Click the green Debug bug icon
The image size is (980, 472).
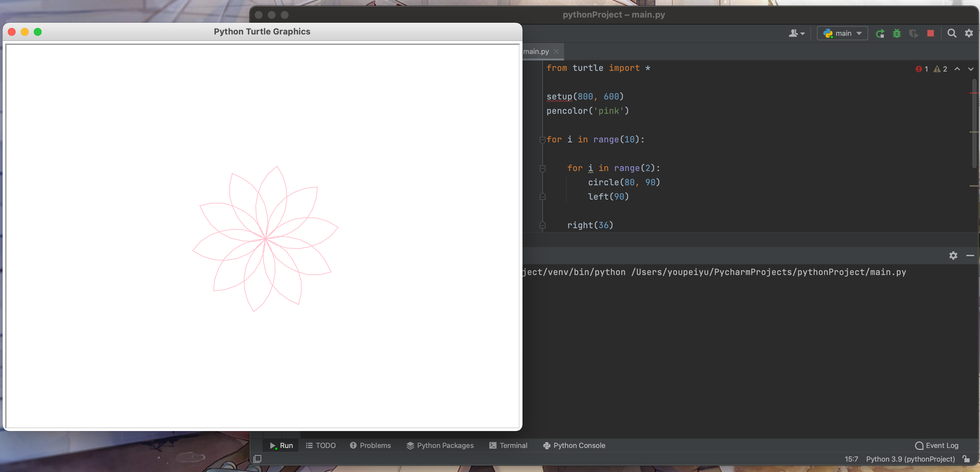(897, 33)
